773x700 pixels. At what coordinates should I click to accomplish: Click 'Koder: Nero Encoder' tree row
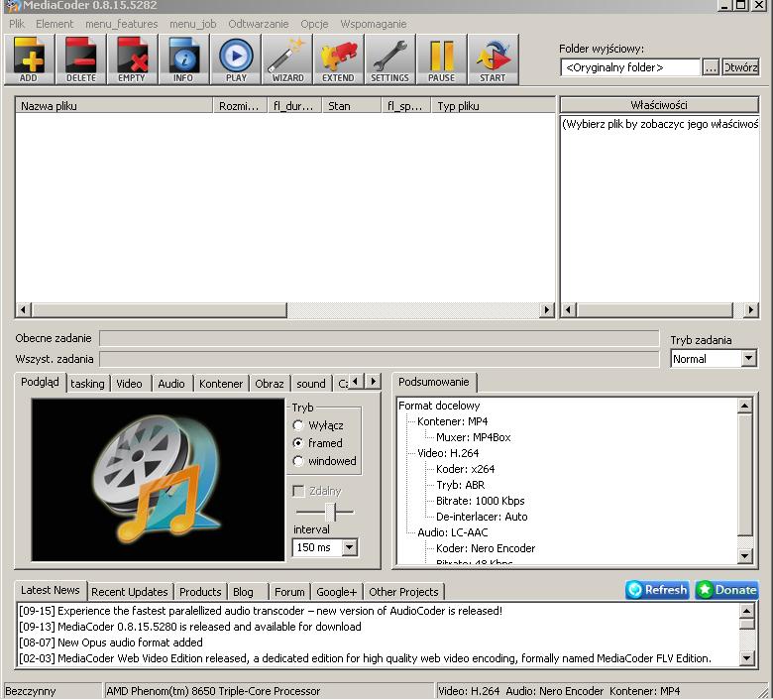(x=486, y=548)
